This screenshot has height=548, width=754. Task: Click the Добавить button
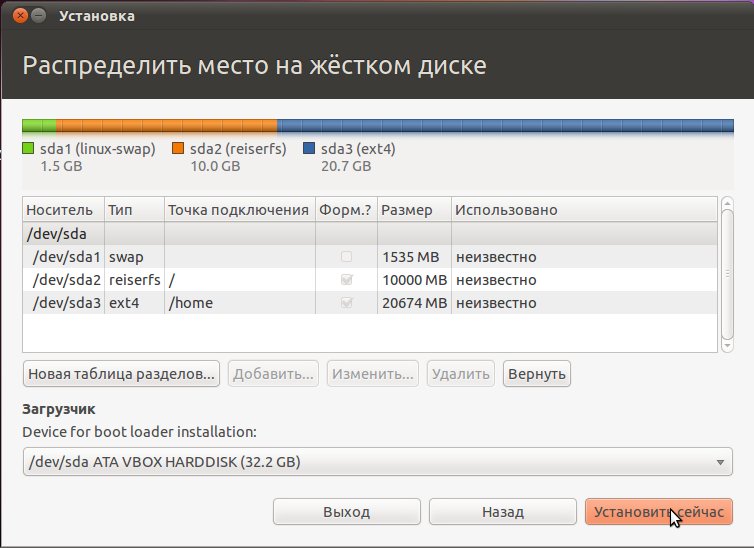(x=273, y=374)
